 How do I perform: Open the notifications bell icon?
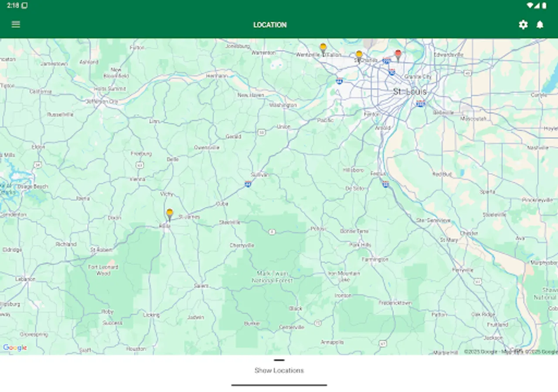[540, 25]
